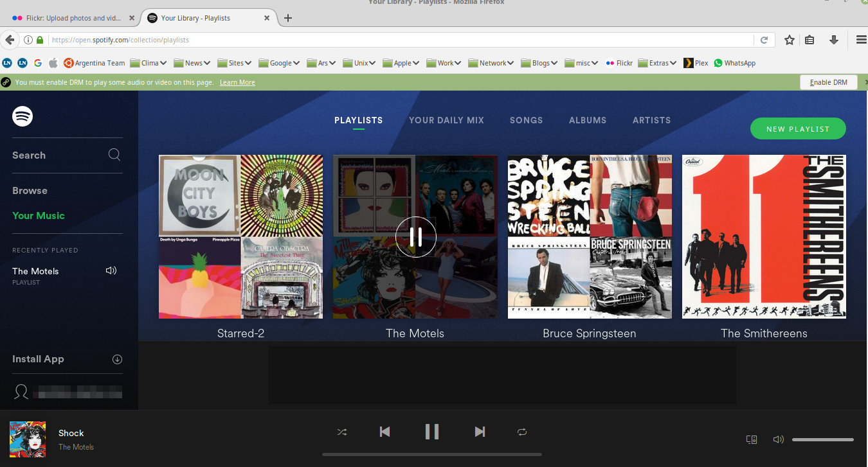
Task: Expand the misc bookmarks folder
Action: click(582, 63)
